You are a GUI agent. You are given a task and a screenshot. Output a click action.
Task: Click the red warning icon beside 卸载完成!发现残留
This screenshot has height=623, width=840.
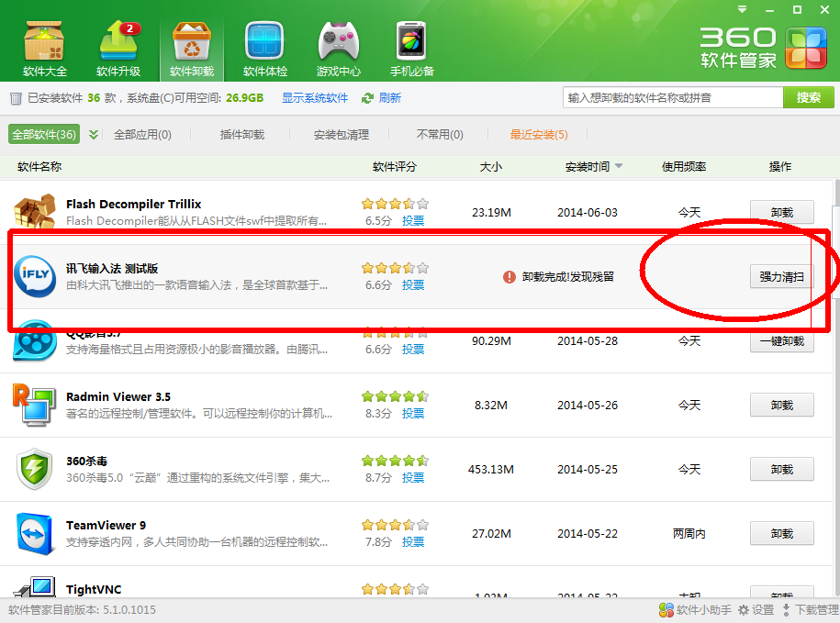click(509, 277)
